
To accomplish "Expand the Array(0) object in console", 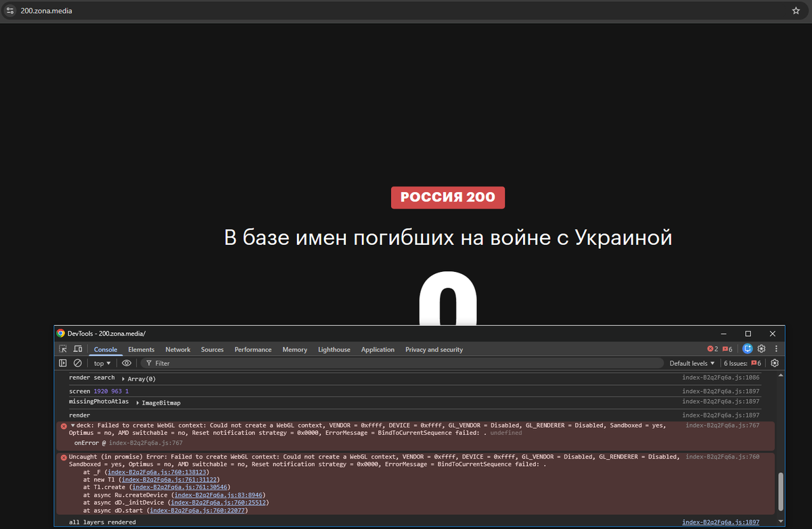I will tap(123, 379).
